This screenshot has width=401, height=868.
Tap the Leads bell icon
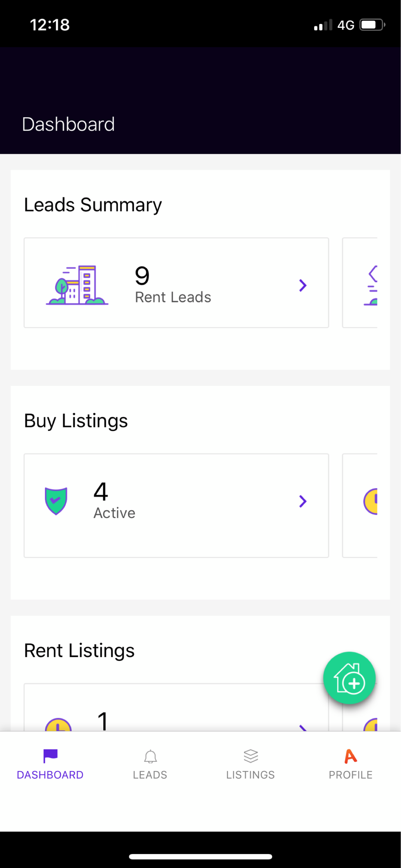pos(150,756)
